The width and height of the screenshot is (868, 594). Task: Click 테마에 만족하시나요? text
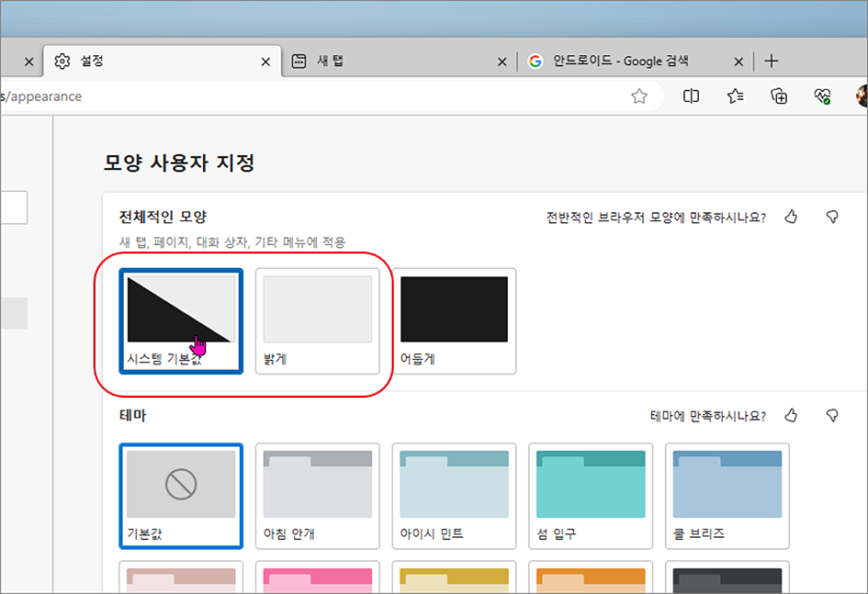click(708, 416)
